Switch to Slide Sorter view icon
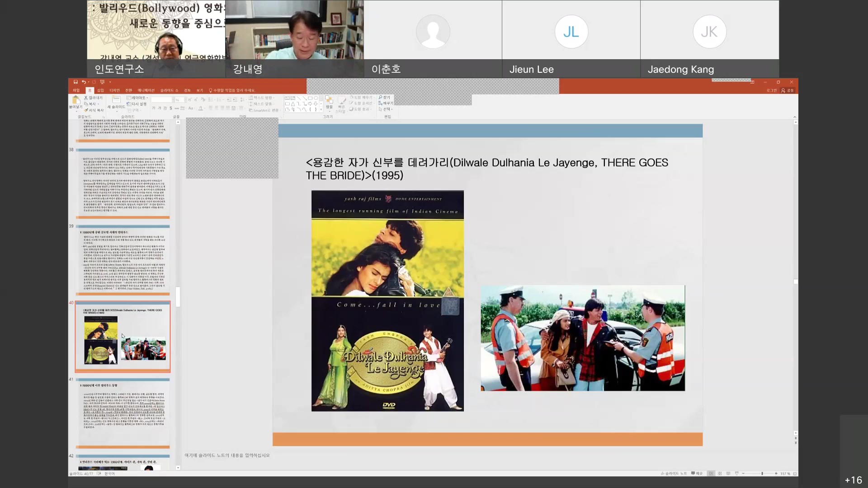The height and width of the screenshot is (488, 868). click(720, 474)
